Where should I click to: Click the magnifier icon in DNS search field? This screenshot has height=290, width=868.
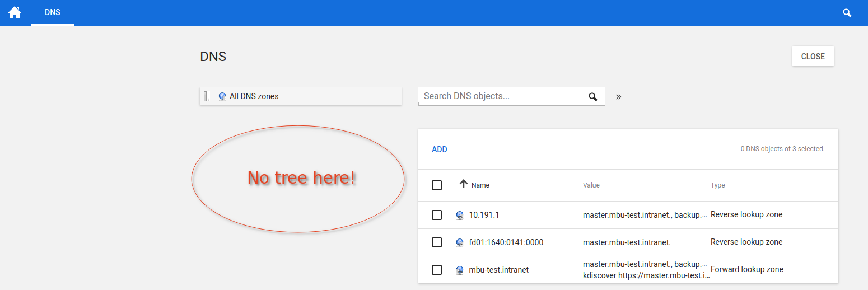[593, 97]
